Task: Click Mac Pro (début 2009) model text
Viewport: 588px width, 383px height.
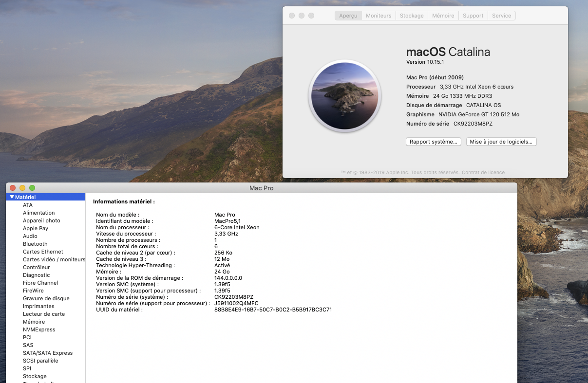Action: 435,77
